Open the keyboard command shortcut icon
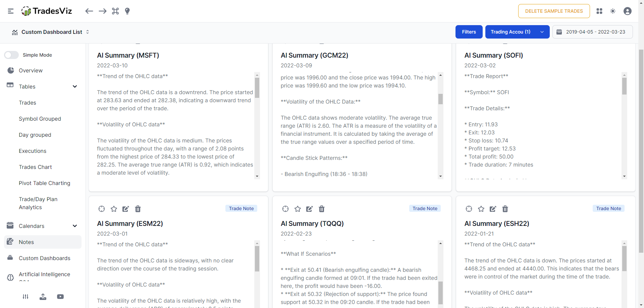 tap(115, 11)
